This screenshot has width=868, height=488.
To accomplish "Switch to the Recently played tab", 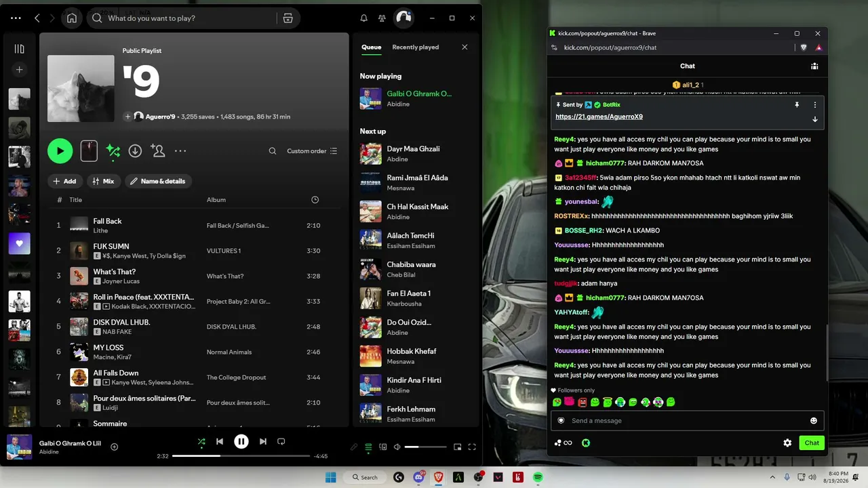I will pyautogui.click(x=416, y=47).
